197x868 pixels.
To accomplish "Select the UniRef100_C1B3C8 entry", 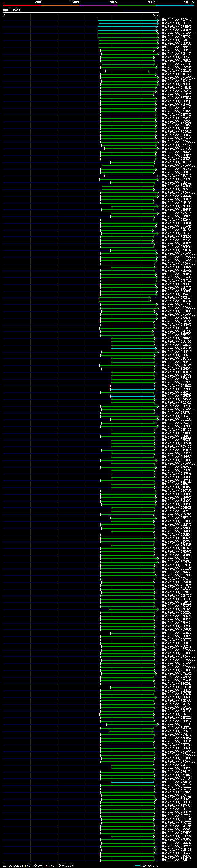I will [x=177, y=850].
